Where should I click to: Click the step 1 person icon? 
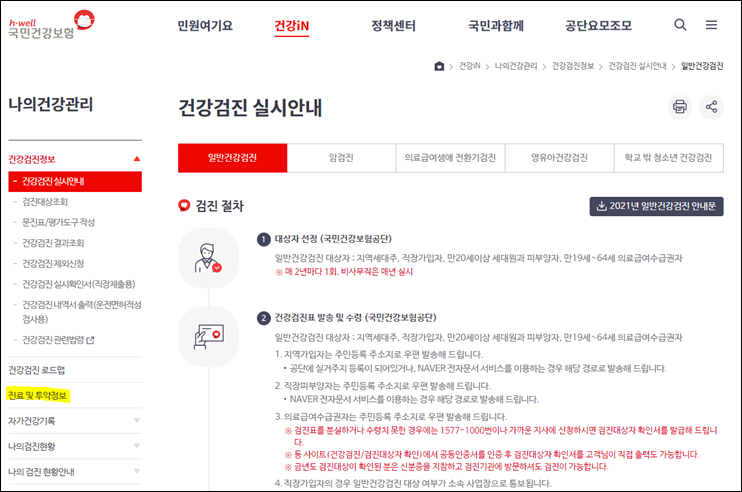pos(208,258)
